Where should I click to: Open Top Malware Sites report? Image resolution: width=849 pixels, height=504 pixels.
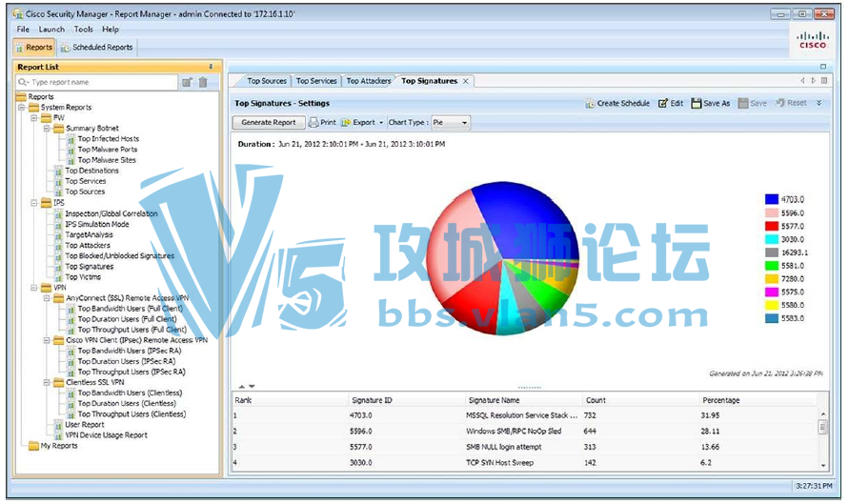pyautogui.click(x=107, y=160)
